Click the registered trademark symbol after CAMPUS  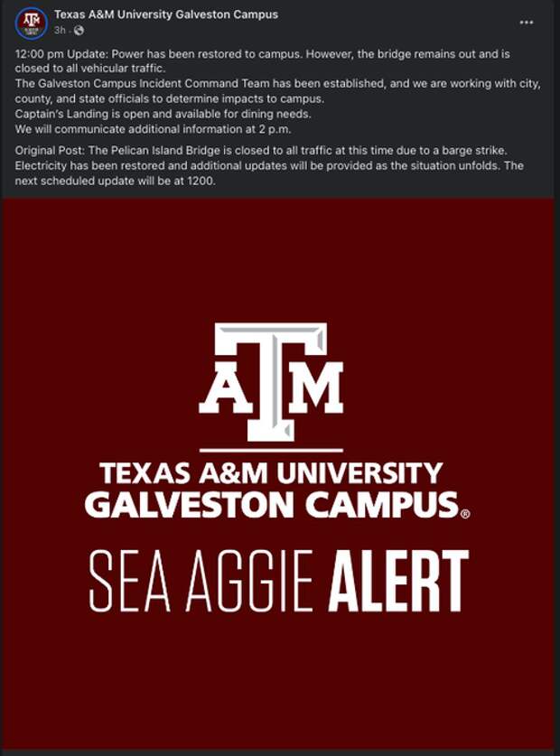click(x=465, y=514)
